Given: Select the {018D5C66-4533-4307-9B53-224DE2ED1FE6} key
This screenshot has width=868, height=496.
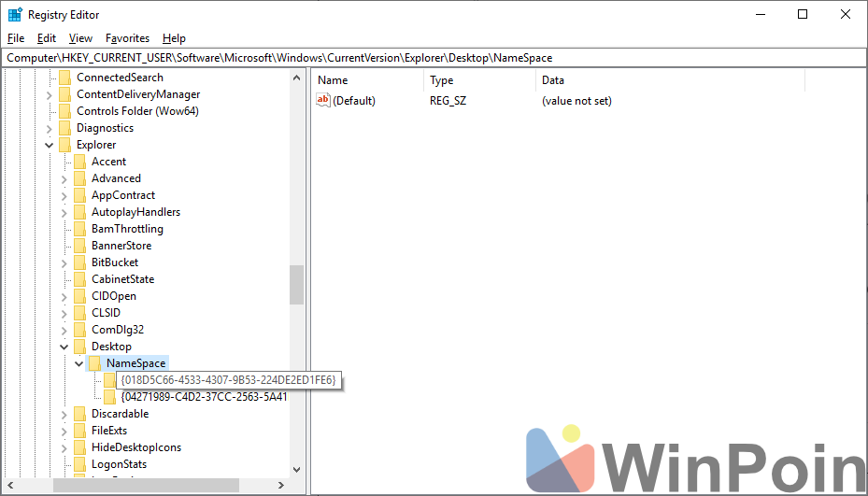Looking at the screenshot, I should (229, 380).
